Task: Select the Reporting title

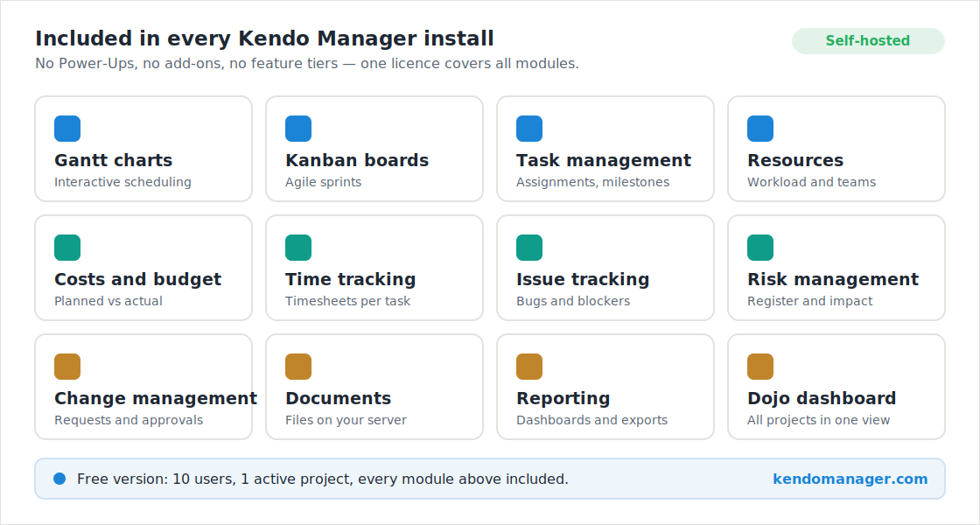Action: click(x=563, y=399)
